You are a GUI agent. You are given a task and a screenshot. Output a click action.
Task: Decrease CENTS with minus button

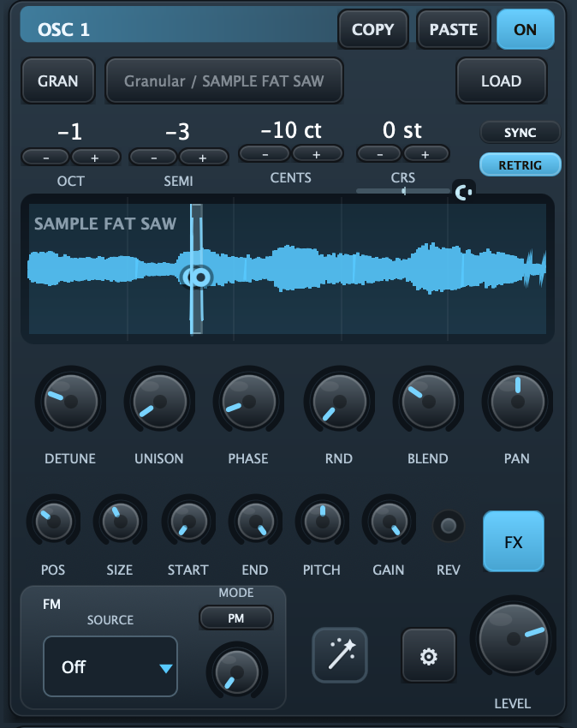tap(265, 154)
